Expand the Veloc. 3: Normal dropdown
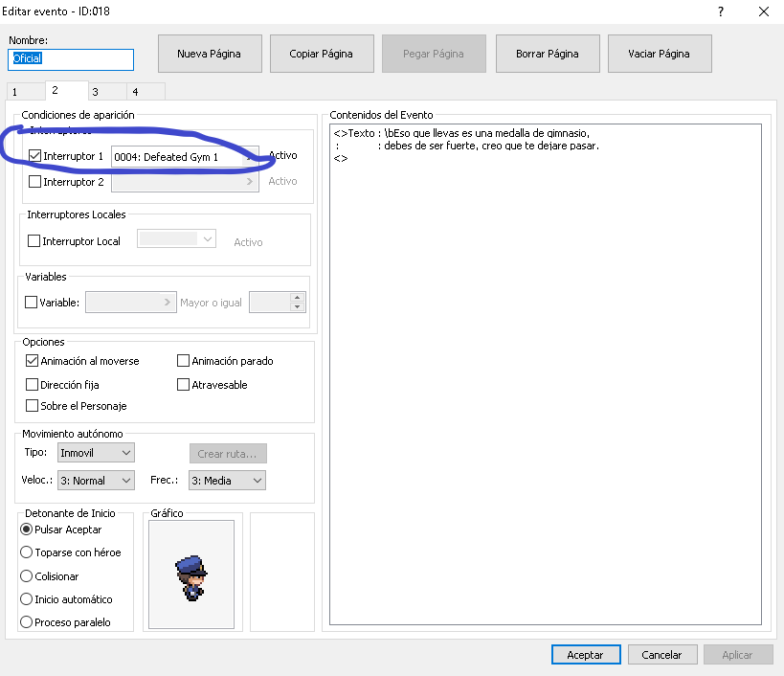Image resolution: width=784 pixels, height=676 pixels. click(x=96, y=481)
